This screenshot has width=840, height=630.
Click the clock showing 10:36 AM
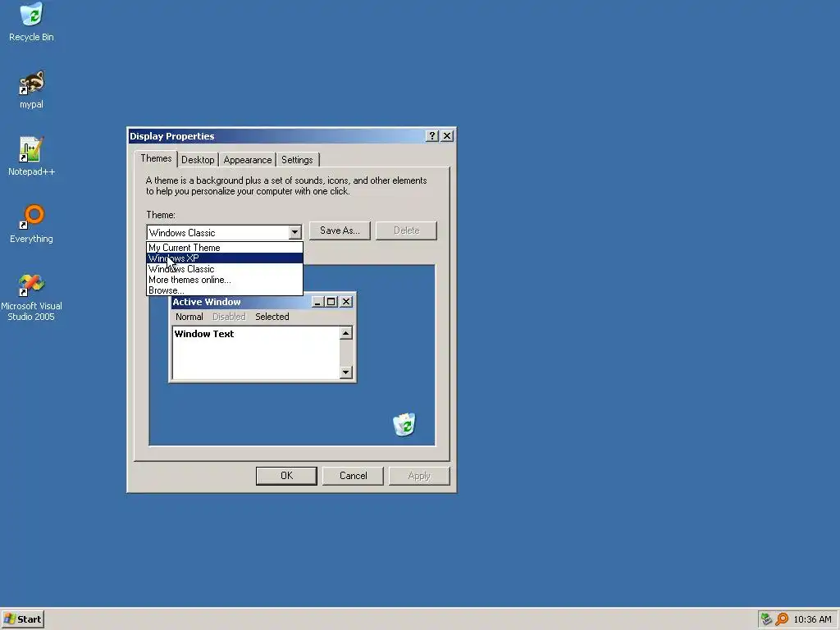click(812, 619)
